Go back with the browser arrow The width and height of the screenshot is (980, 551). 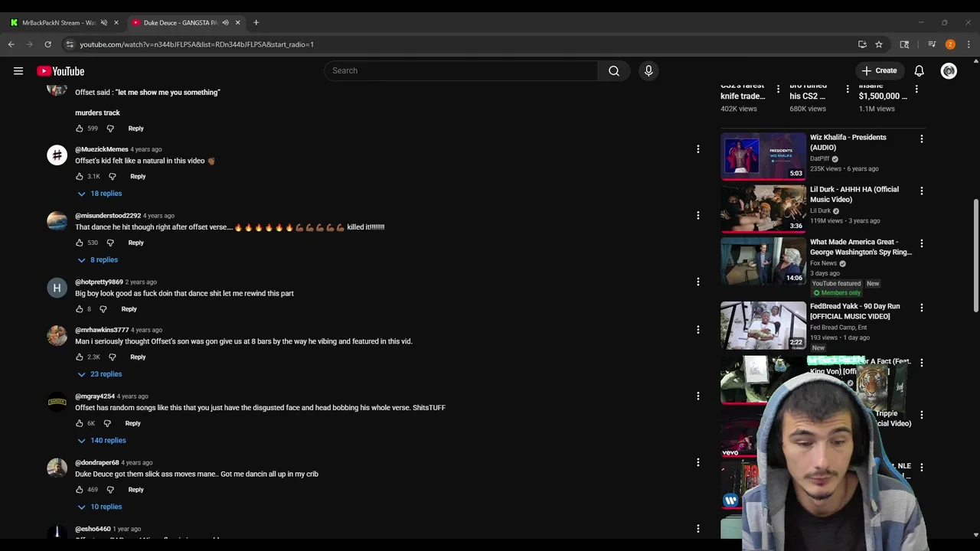pyautogui.click(x=11, y=44)
